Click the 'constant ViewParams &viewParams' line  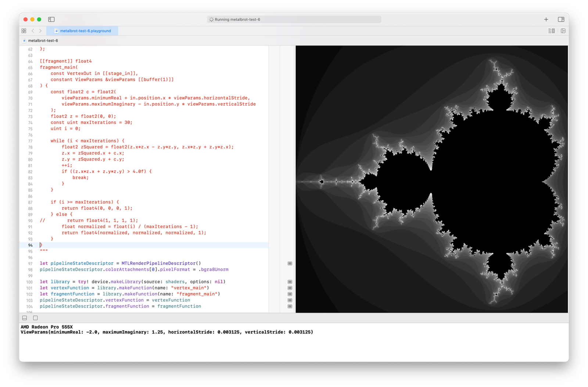112,79
